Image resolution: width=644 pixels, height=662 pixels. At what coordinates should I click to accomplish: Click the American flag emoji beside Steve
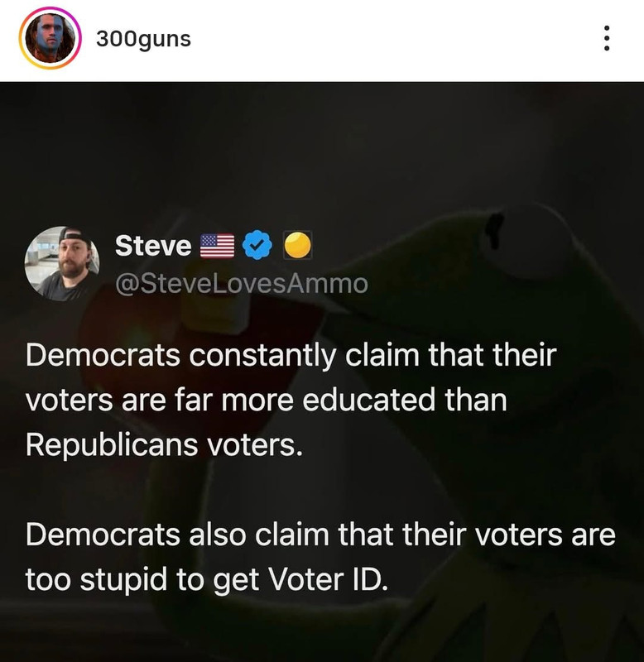(217, 245)
